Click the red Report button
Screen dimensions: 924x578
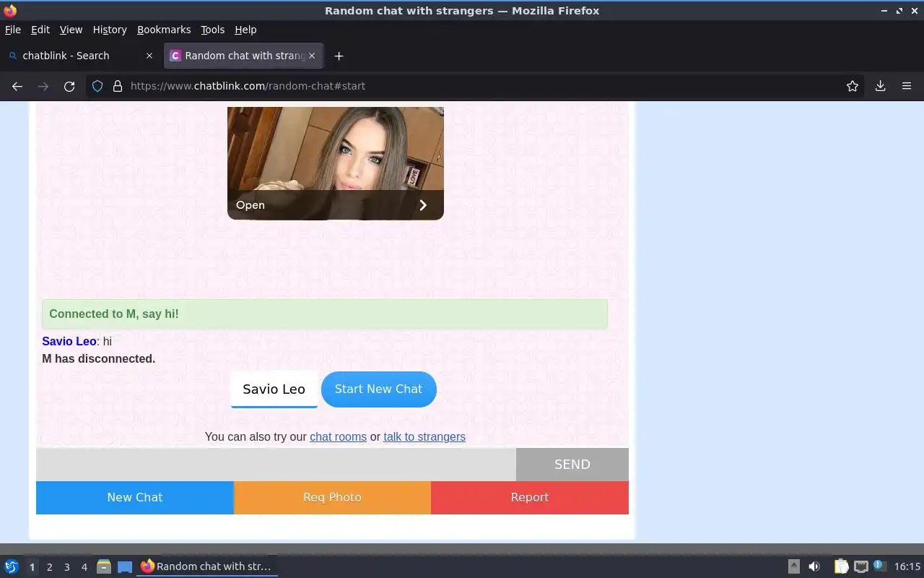tap(530, 498)
